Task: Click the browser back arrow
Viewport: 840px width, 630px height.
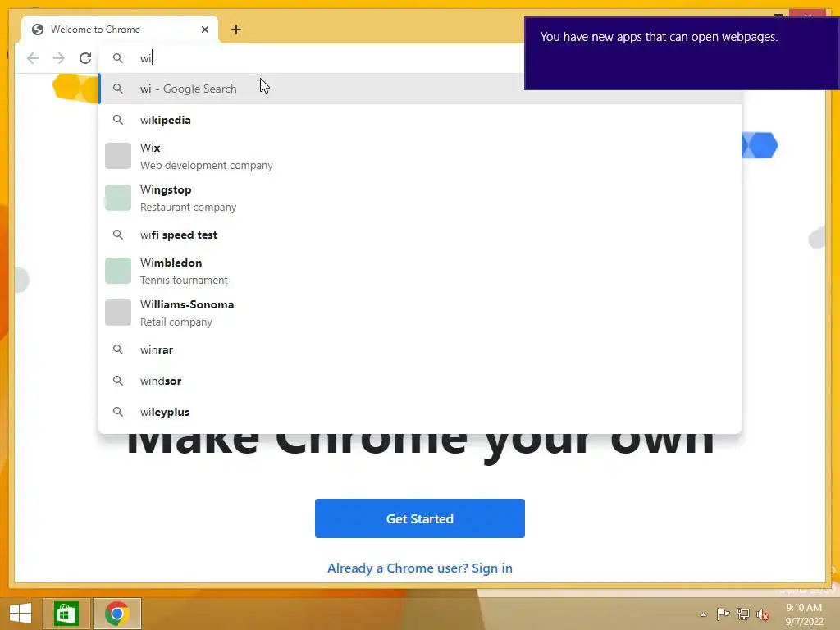Action: coord(33,58)
